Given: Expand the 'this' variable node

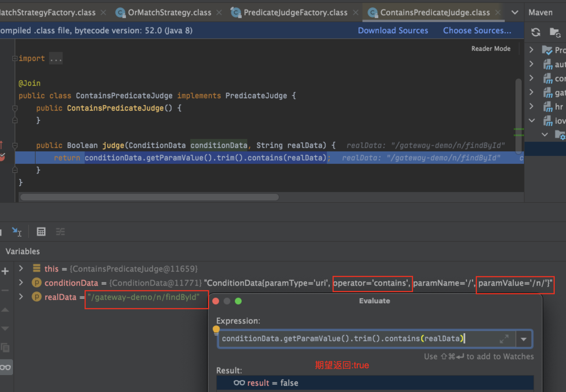Looking at the screenshot, I should point(21,268).
